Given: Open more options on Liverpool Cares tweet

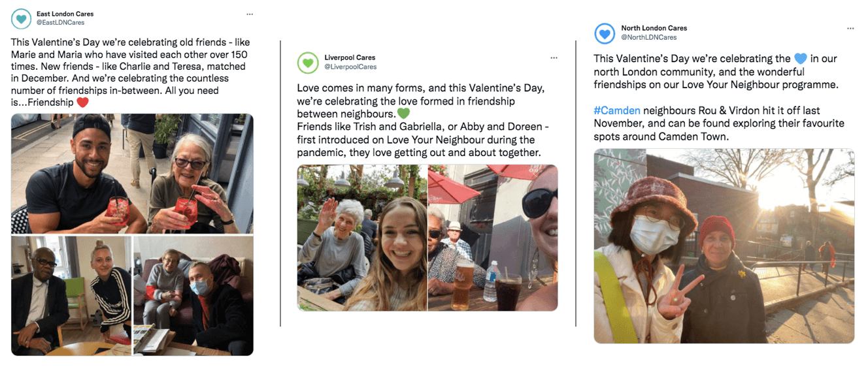Looking at the screenshot, I should (x=554, y=58).
